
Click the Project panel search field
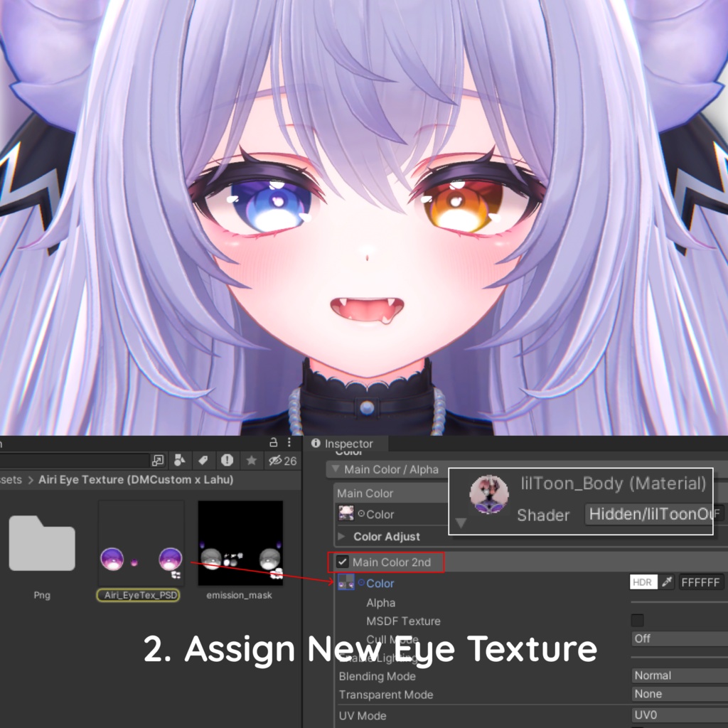74,461
